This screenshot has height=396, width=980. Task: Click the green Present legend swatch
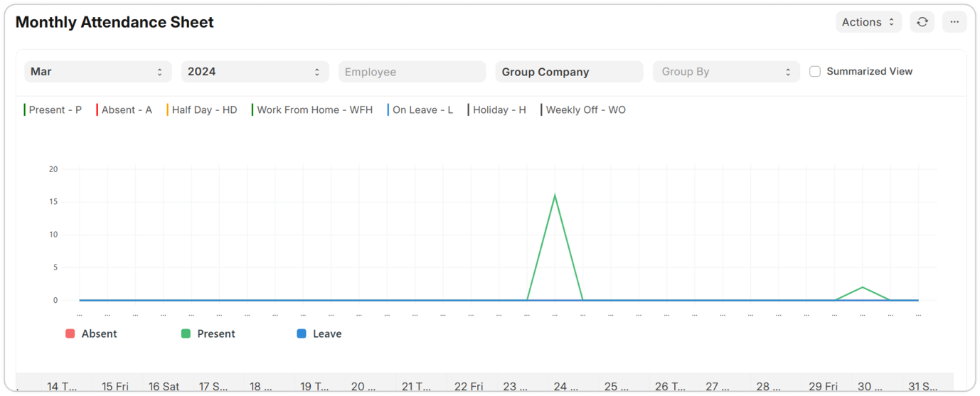(186, 333)
